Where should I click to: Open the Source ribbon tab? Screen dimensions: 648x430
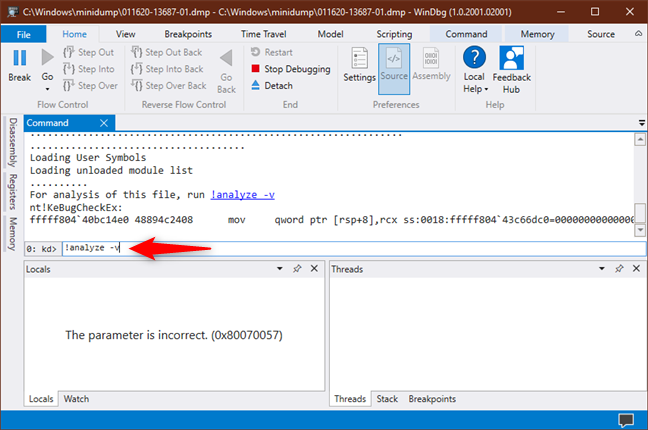(601, 34)
